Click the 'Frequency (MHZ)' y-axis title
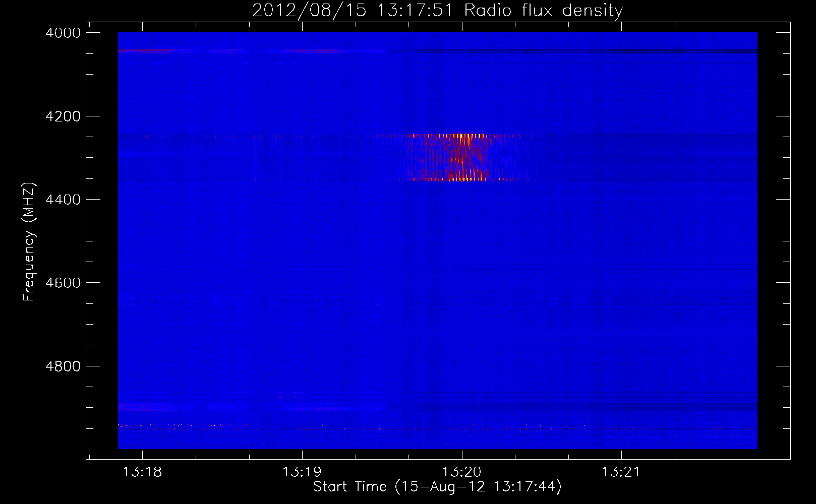Image resolution: width=816 pixels, height=504 pixels. pyautogui.click(x=29, y=242)
